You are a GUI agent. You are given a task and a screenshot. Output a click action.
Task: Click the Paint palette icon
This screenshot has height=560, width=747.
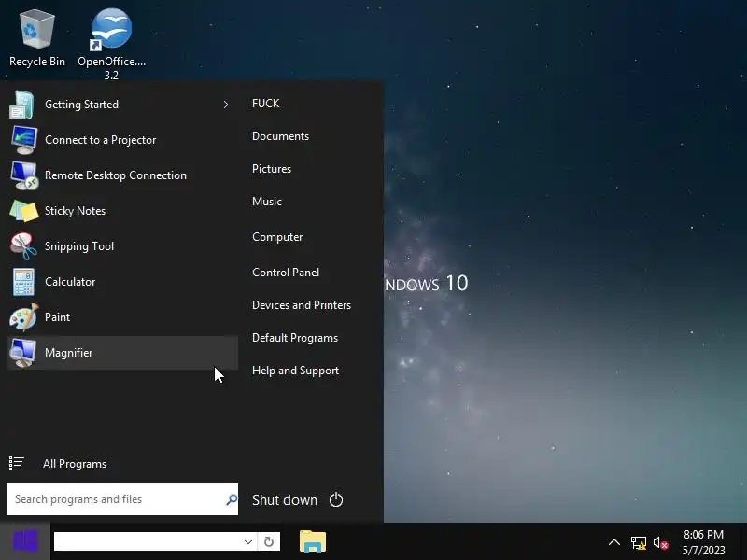click(23, 317)
